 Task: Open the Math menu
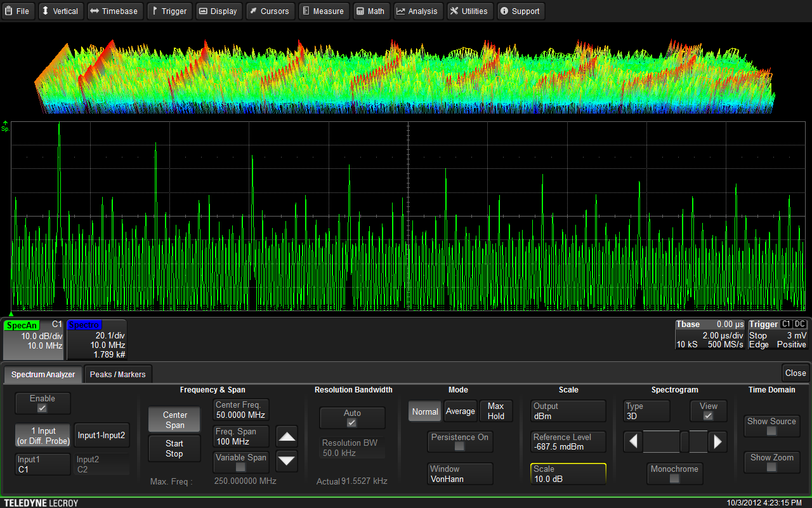pos(370,11)
